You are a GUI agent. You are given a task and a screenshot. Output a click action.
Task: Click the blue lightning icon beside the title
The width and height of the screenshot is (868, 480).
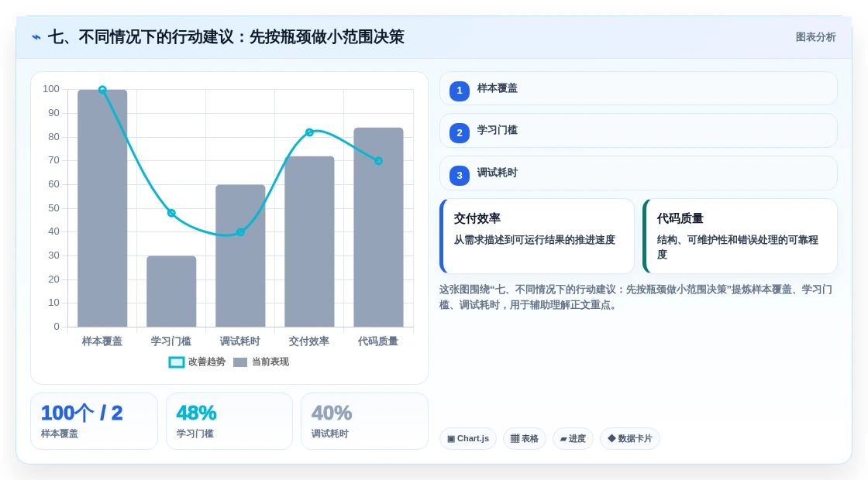(36, 37)
